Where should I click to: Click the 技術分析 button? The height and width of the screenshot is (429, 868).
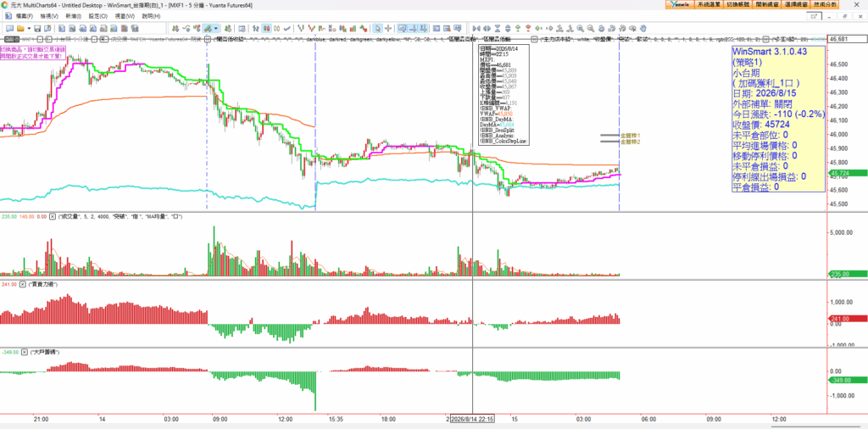pyautogui.click(x=826, y=4)
